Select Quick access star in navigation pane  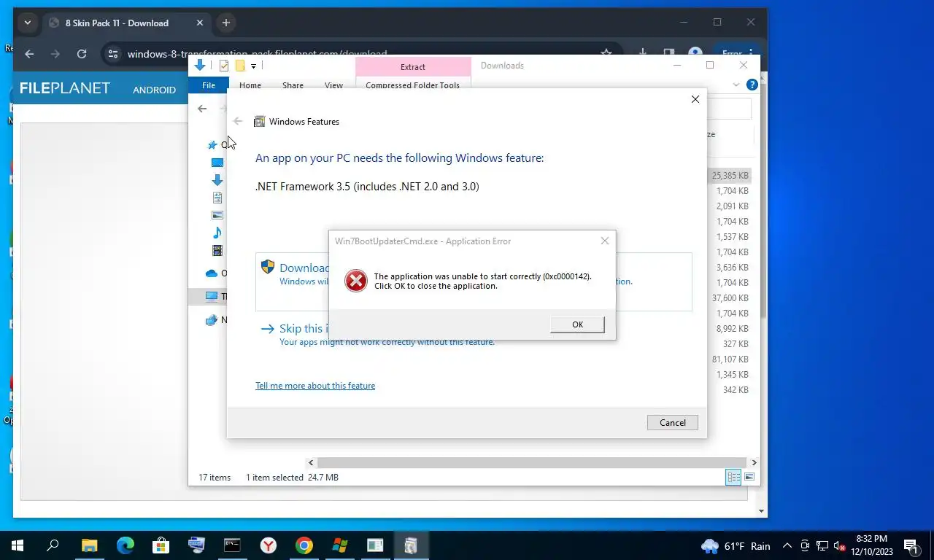point(212,145)
